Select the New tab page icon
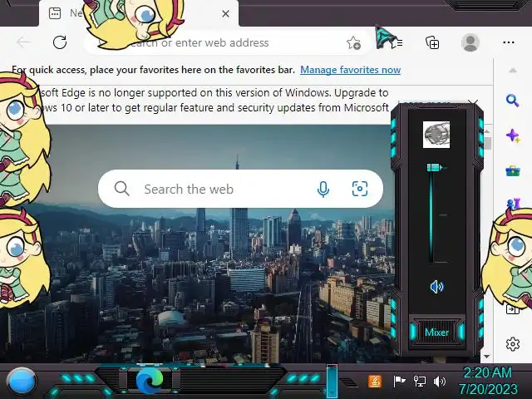This screenshot has height=399, width=532. [55, 13]
